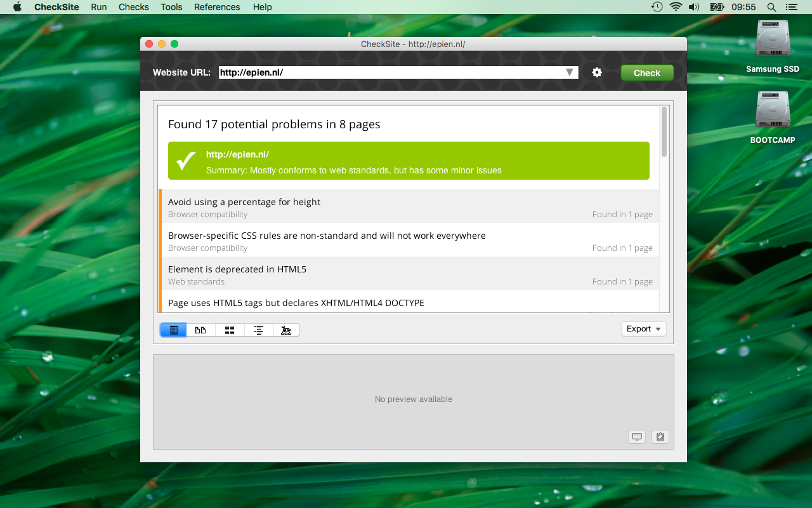The width and height of the screenshot is (812, 508).
Task: Click 'Found 17 potential problems in 8 pages' heading
Action: (x=274, y=124)
